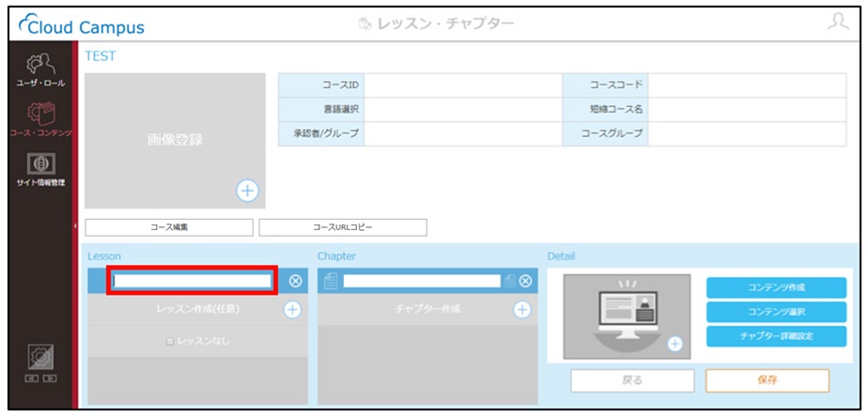
Task: Click the 保存 button
Action: point(767,381)
